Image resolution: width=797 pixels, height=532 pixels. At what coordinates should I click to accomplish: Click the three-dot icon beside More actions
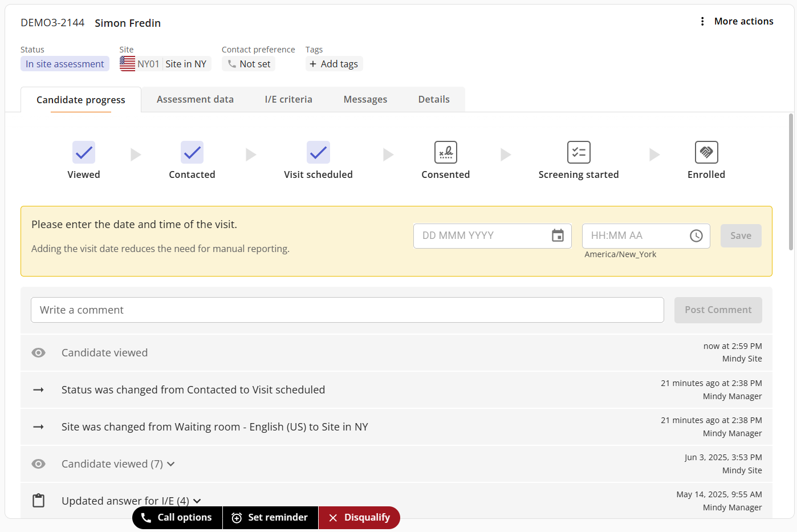(702, 21)
